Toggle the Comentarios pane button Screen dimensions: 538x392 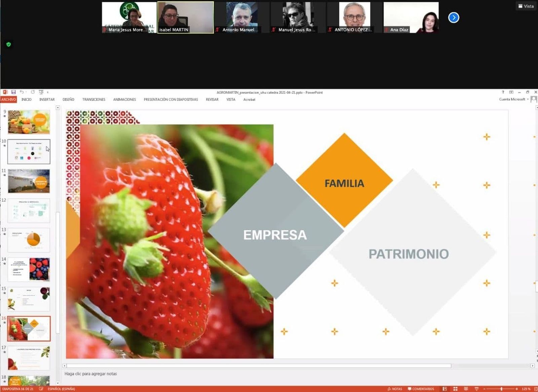421,389
